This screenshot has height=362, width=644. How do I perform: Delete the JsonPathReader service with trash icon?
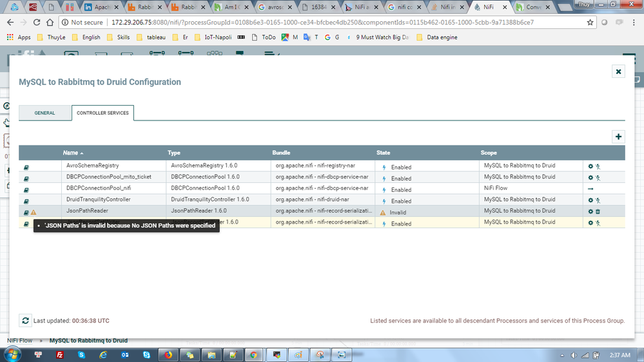point(598,211)
